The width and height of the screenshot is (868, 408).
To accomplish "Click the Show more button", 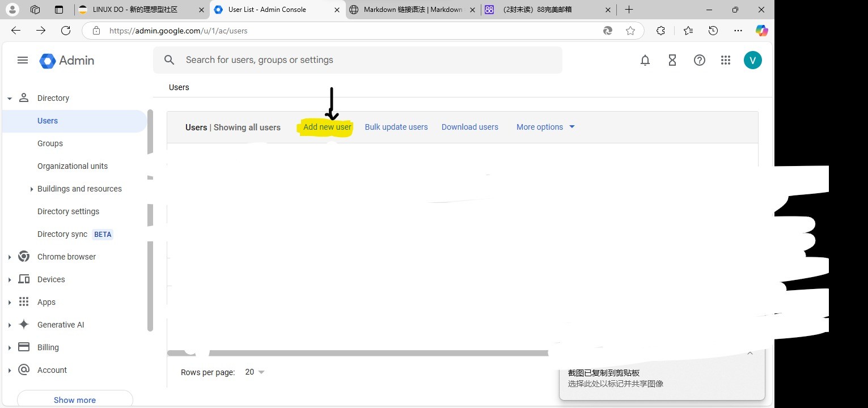I will point(75,399).
